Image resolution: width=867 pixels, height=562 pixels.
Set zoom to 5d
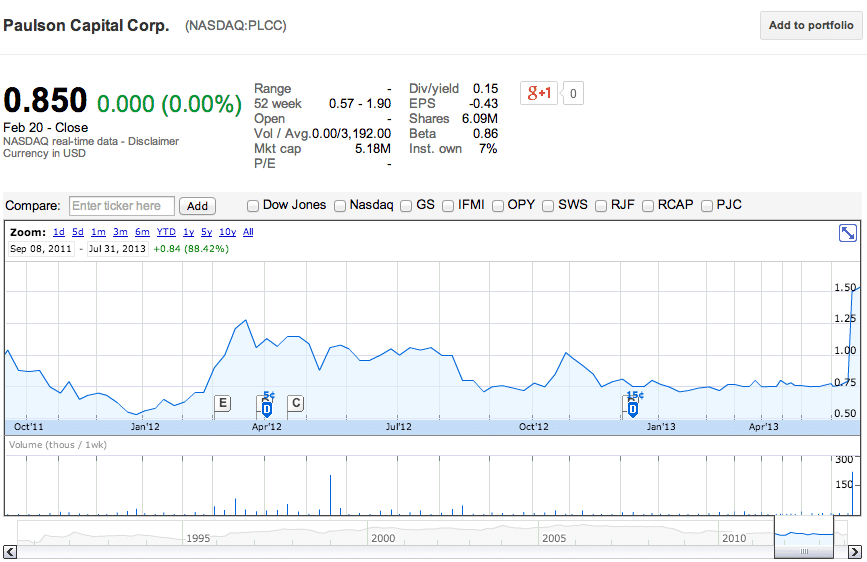[x=78, y=232]
